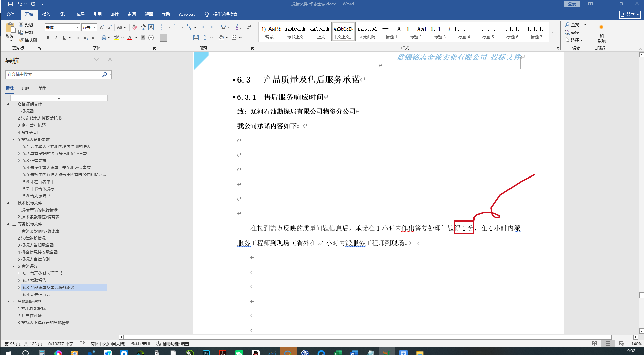The width and height of the screenshot is (644, 355).
Task: Click the 共享 share button
Action: pyautogui.click(x=630, y=14)
